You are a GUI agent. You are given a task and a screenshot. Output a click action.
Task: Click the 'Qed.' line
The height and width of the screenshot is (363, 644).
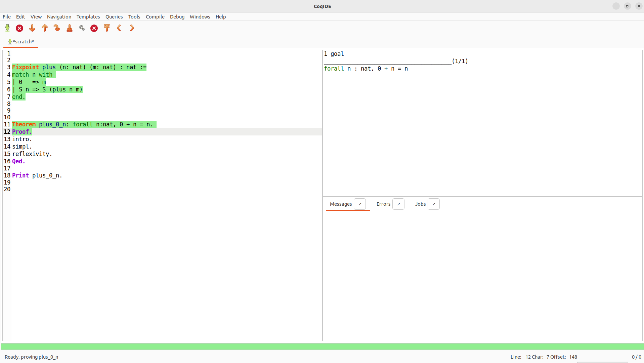click(x=19, y=161)
